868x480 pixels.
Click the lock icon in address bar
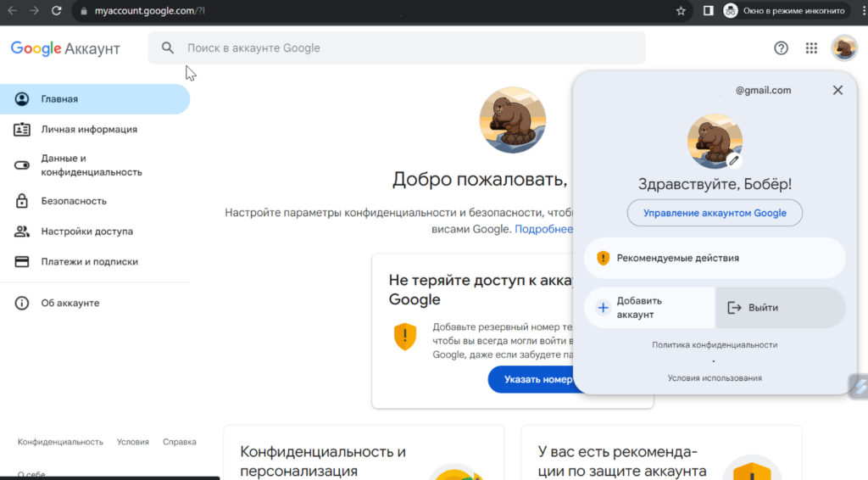click(x=84, y=11)
